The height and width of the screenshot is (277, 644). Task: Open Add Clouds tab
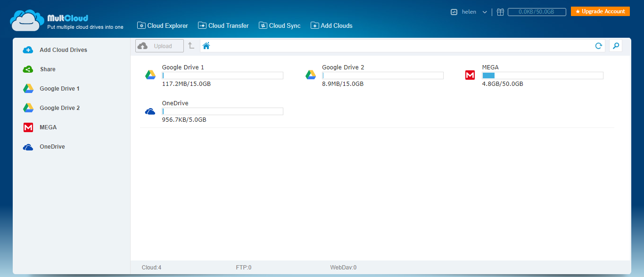coord(331,25)
